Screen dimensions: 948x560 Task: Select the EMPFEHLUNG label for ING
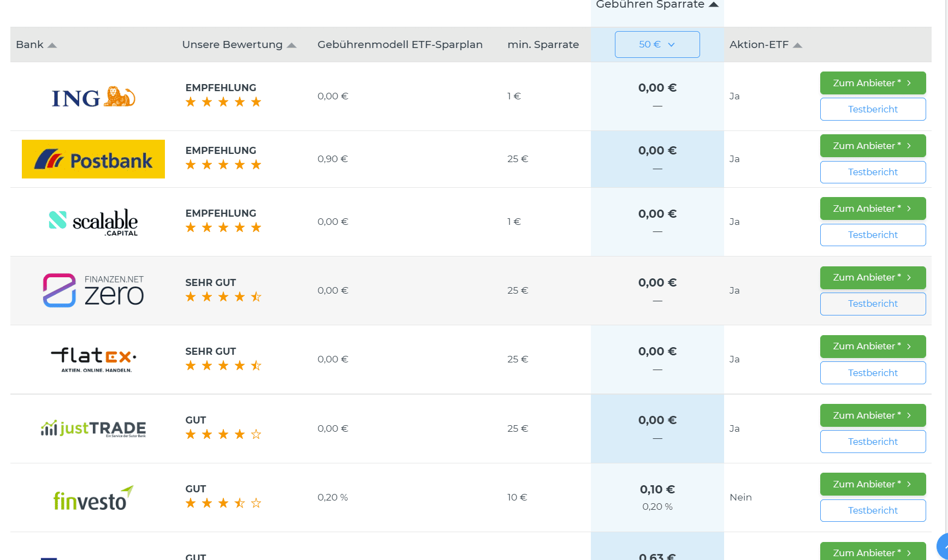(x=221, y=88)
